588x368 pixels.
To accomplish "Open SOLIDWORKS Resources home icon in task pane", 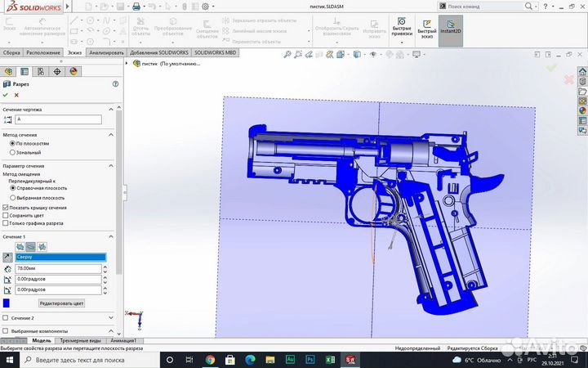I will coord(582,71).
